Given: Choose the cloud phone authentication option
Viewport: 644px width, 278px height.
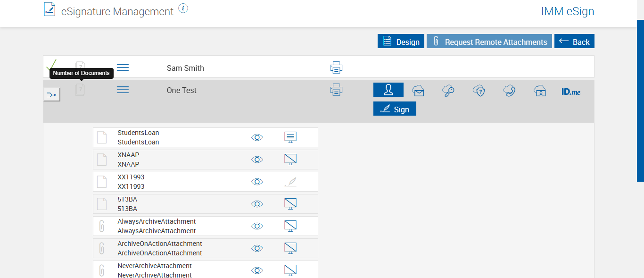Looking at the screenshot, I should (x=509, y=91).
